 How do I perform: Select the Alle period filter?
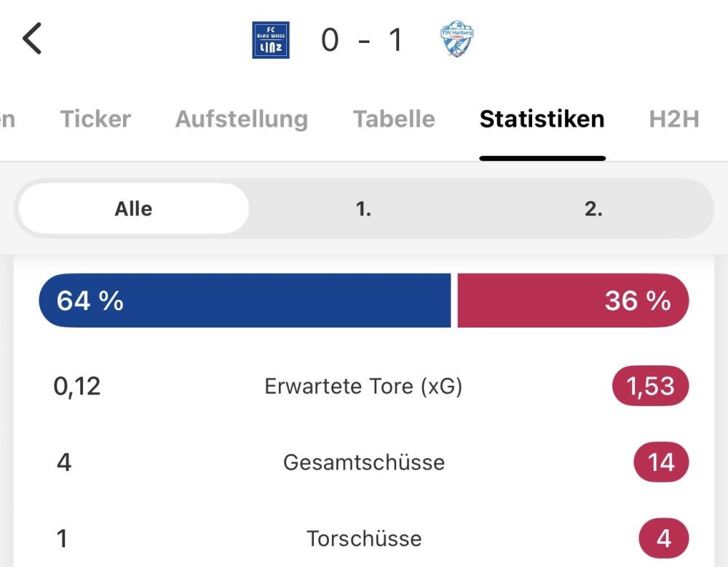[133, 209]
